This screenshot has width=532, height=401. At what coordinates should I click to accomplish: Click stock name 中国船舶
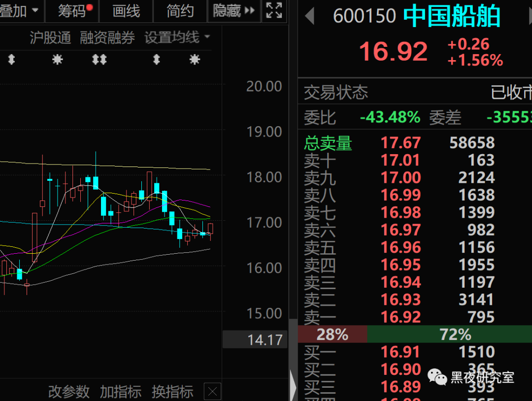click(452, 16)
